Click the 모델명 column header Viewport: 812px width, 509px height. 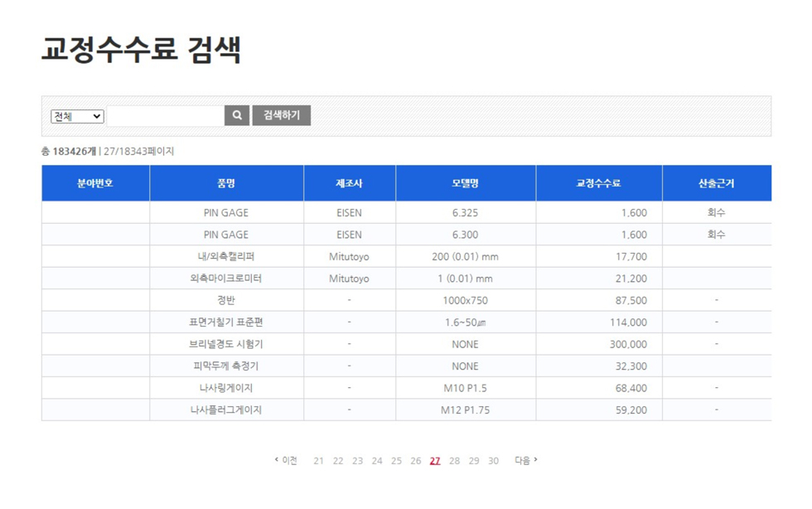click(x=466, y=183)
